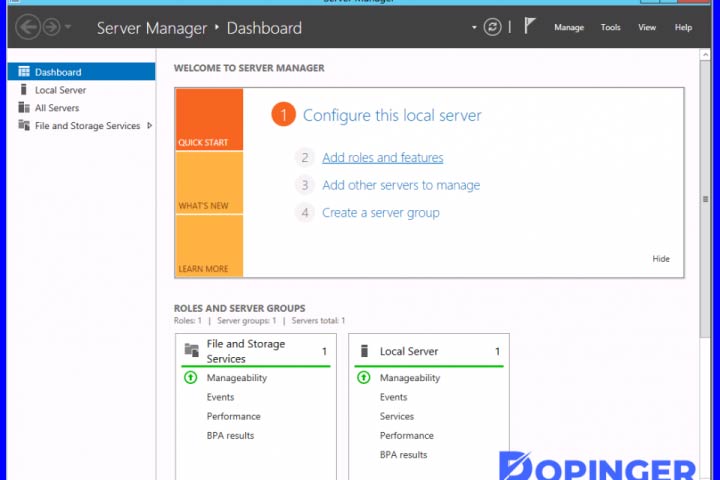
Task: Open the Help menu
Action: pos(683,28)
